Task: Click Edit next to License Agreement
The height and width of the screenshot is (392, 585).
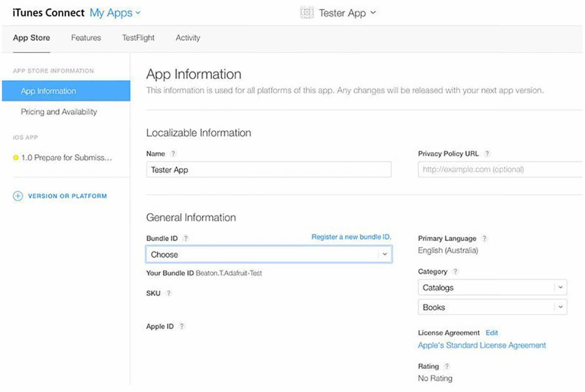Action: pos(492,333)
